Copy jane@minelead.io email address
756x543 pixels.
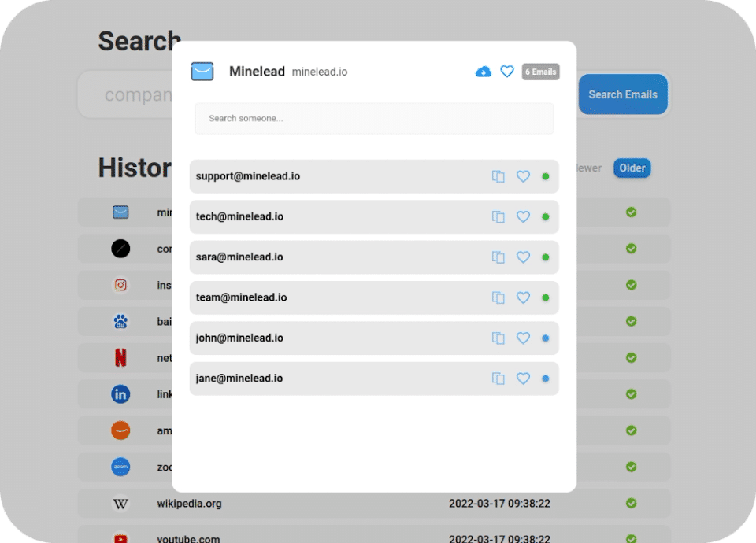click(x=498, y=379)
